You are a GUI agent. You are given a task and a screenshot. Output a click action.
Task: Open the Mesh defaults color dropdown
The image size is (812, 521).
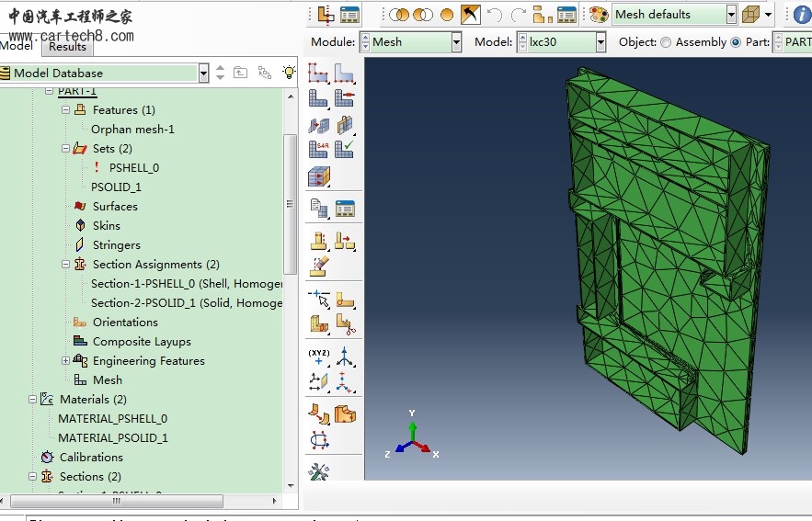coord(731,15)
